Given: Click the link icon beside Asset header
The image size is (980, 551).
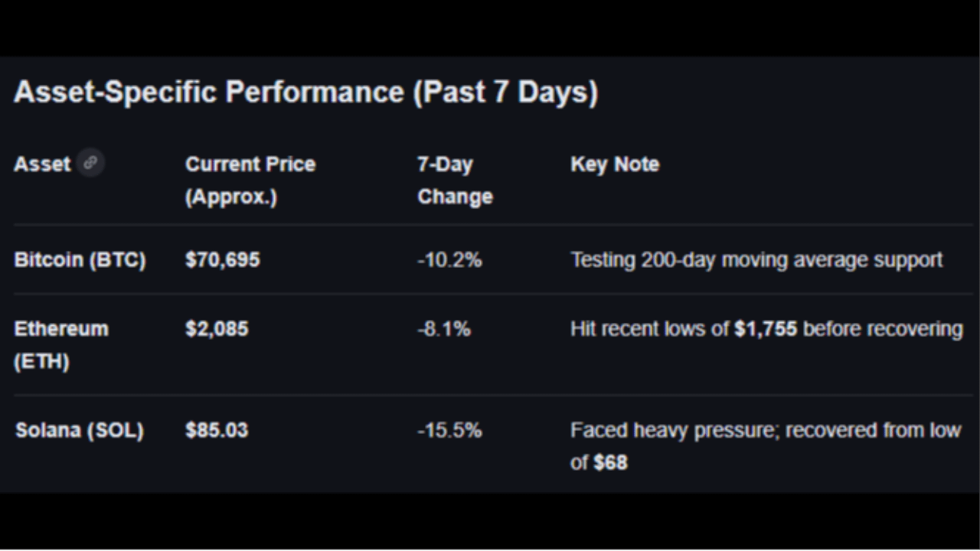Looking at the screenshot, I should click(x=90, y=162).
